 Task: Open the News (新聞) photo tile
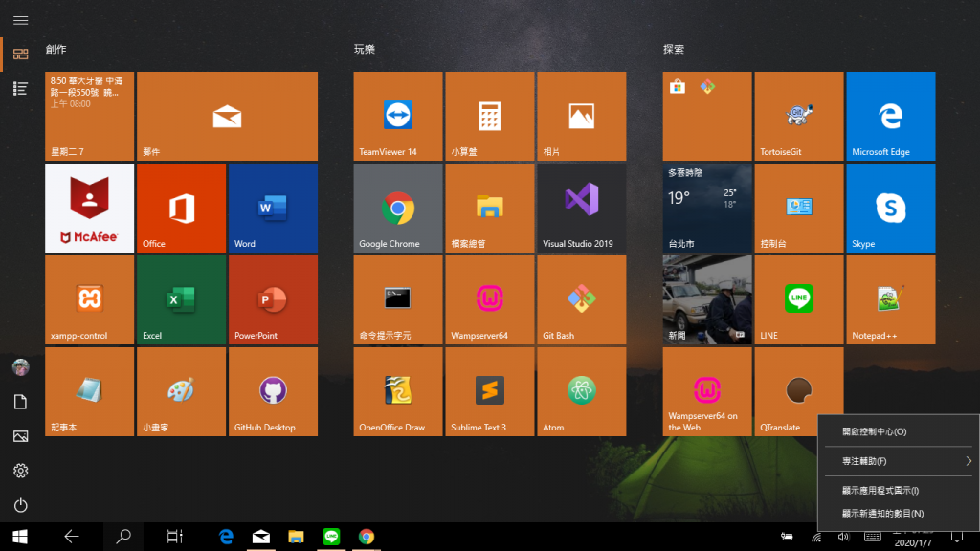pos(707,299)
